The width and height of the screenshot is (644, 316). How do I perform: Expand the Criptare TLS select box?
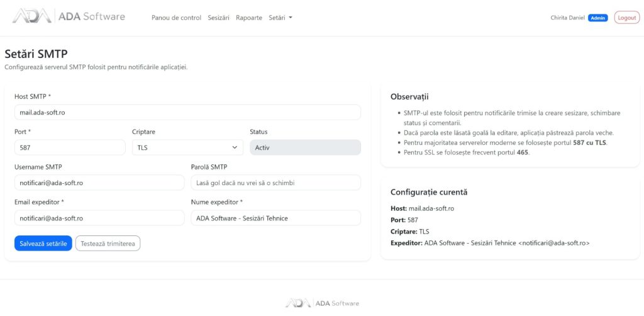[187, 147]
